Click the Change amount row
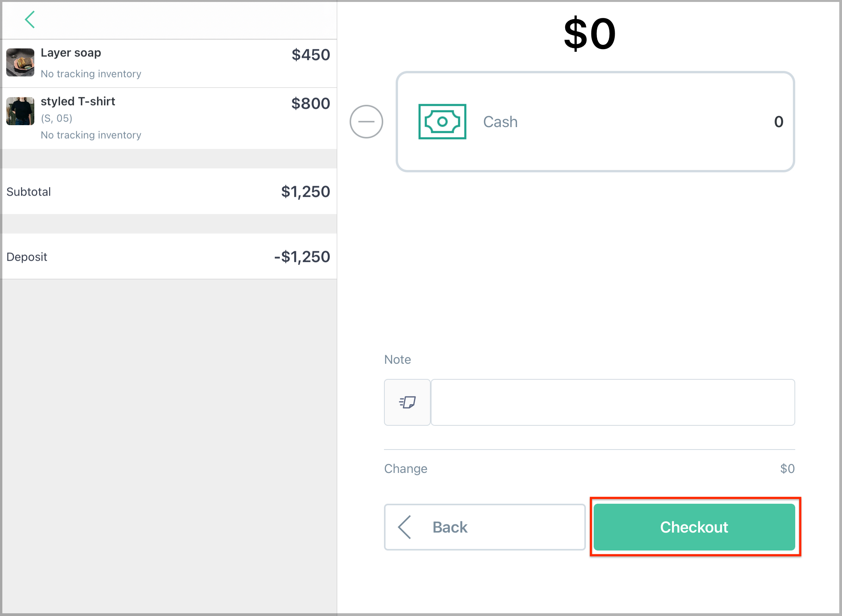Viewport: 842px width, 616px height. tap(589, 468)
